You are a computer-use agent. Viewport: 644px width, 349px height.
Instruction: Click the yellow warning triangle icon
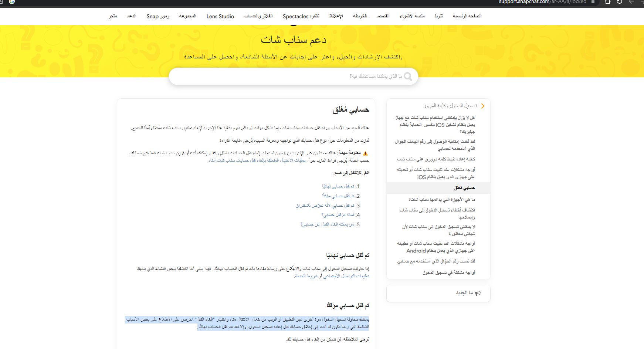click(365, 153)
